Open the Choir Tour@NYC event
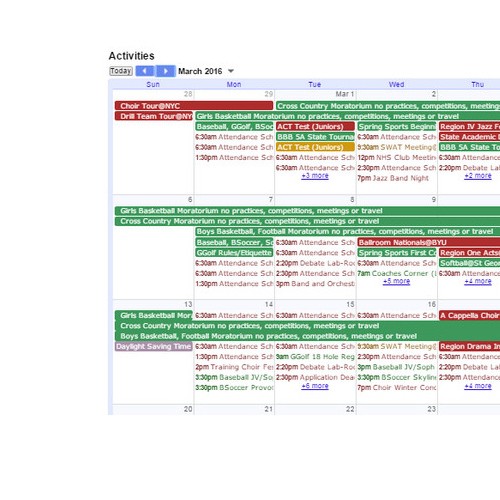 coord(194,106)
